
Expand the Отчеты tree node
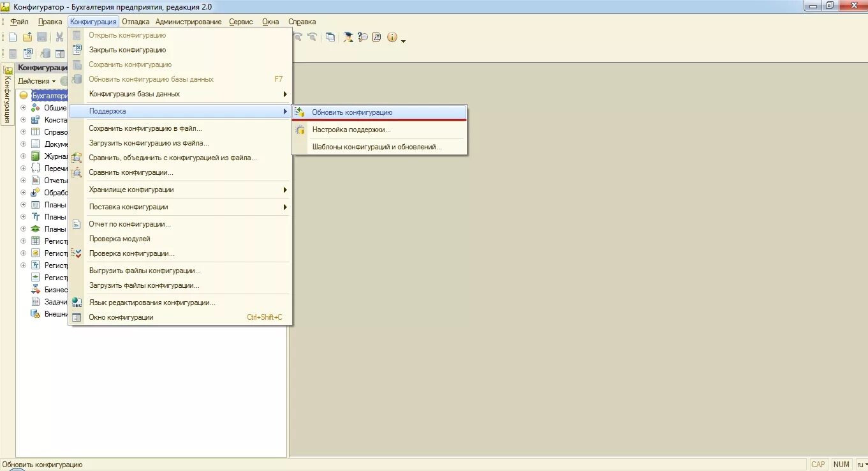[x=24, y=181]
